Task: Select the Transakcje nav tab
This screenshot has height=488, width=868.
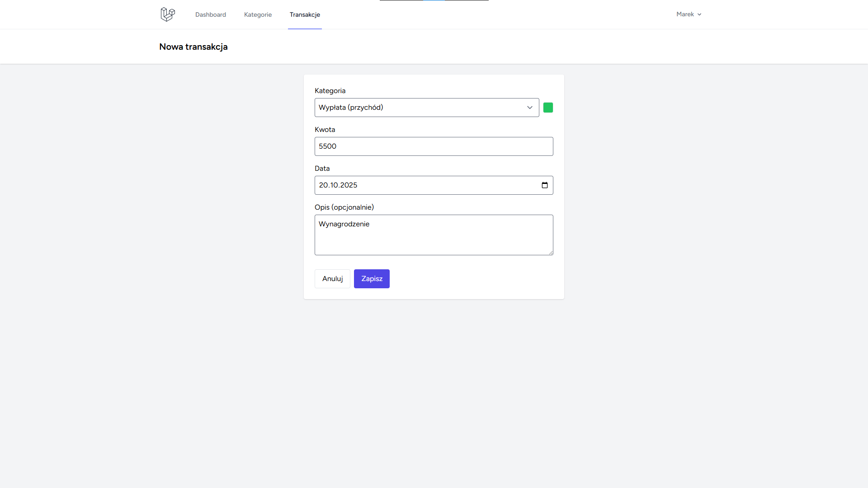Action: click(x=305, y=14)
